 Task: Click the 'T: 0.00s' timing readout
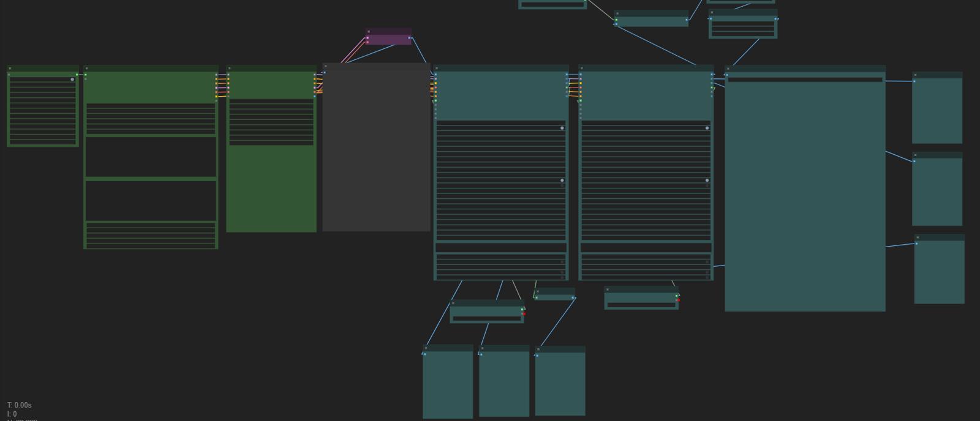20,405
